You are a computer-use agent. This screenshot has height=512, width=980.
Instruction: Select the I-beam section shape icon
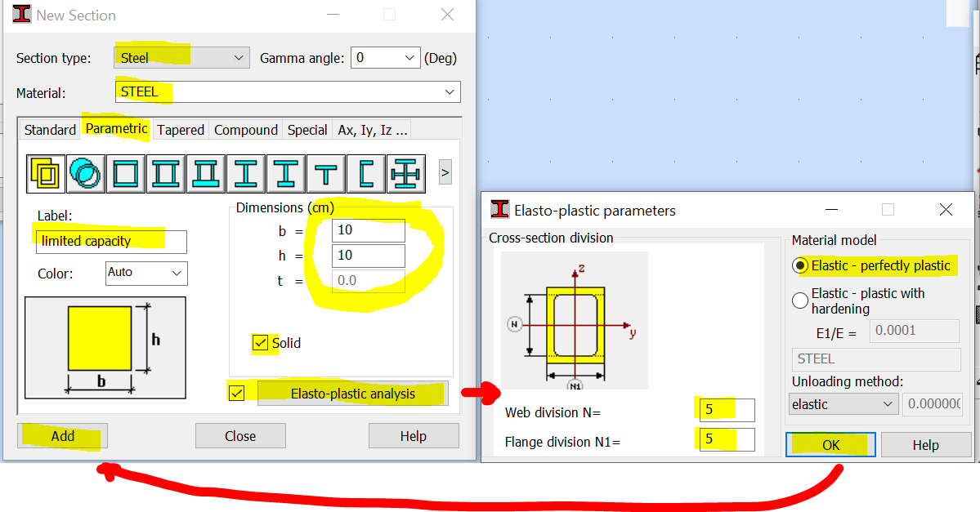[x=246, y=172]
